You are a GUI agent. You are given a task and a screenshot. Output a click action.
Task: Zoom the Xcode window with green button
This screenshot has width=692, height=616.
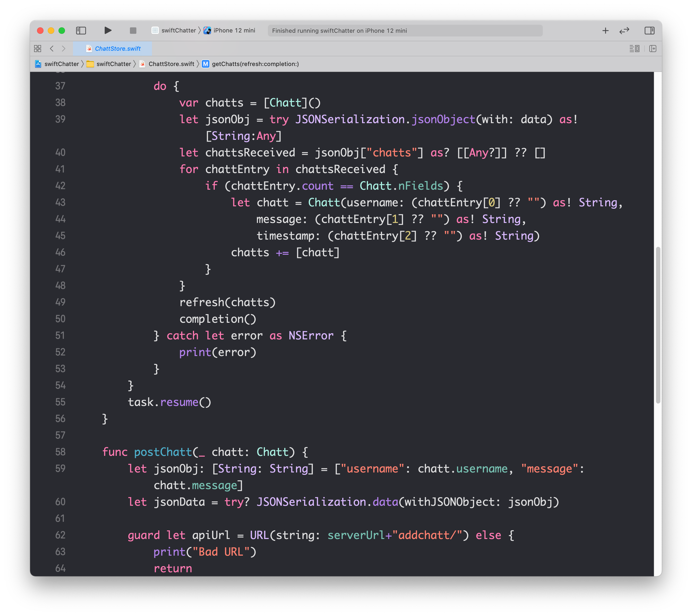pyautogui.click(x=62, y=31)
